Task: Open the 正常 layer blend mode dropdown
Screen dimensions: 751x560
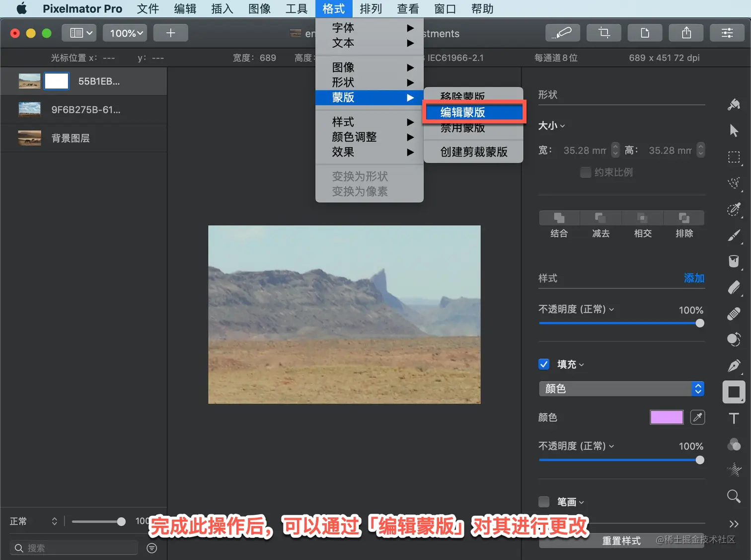Action: coord(33,521)
